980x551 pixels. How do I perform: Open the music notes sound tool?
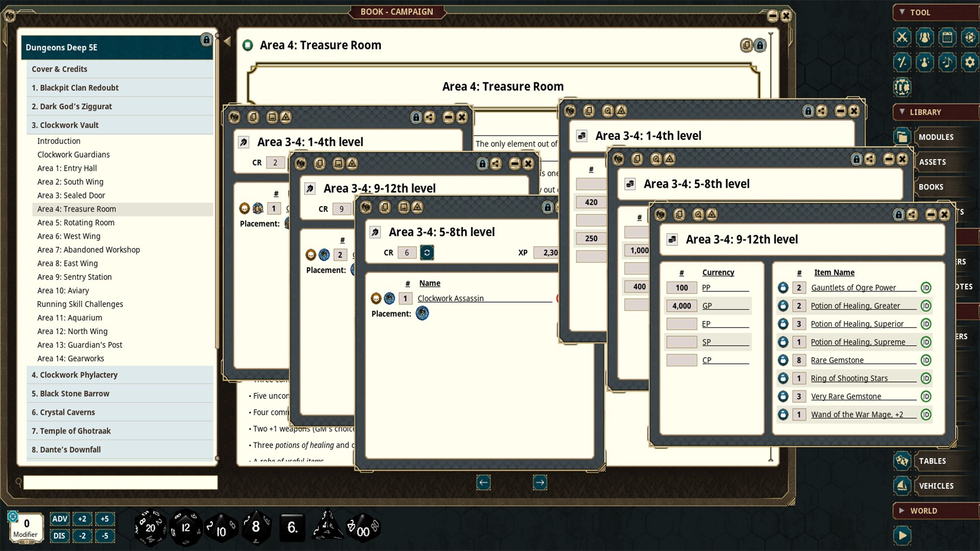coord(947,62)
